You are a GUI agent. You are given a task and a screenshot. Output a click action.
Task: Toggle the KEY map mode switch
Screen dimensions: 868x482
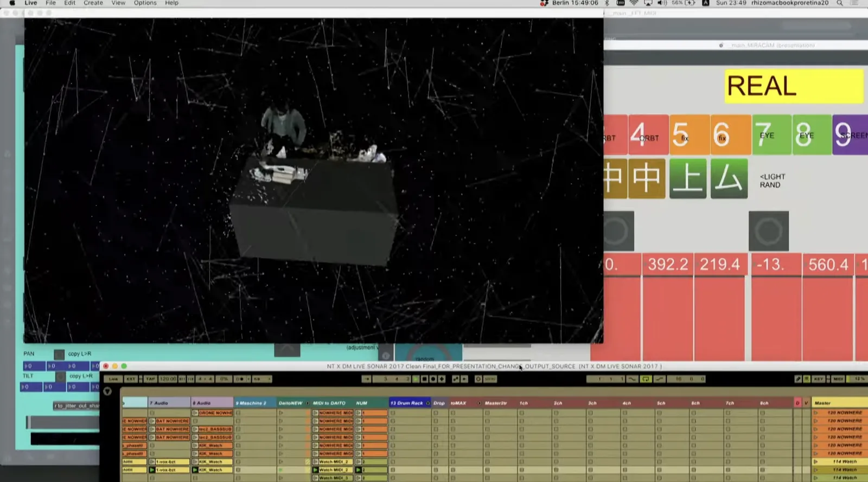coord(819,379)
